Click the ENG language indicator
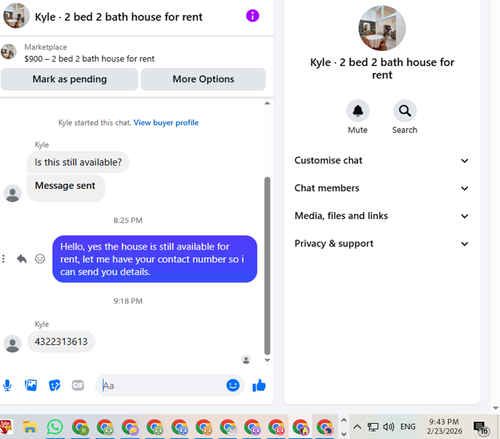Viewport: 500px width, 439px height. point(408,427)
